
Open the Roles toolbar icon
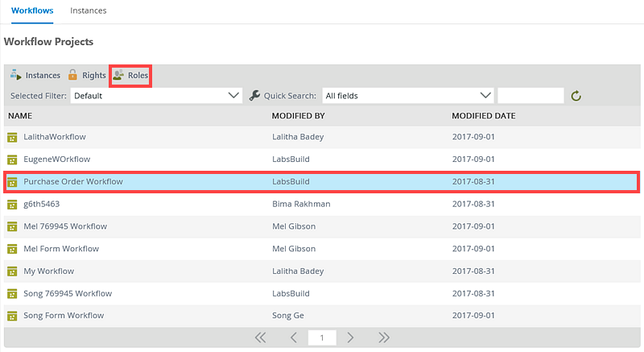[x=118, y=75]
